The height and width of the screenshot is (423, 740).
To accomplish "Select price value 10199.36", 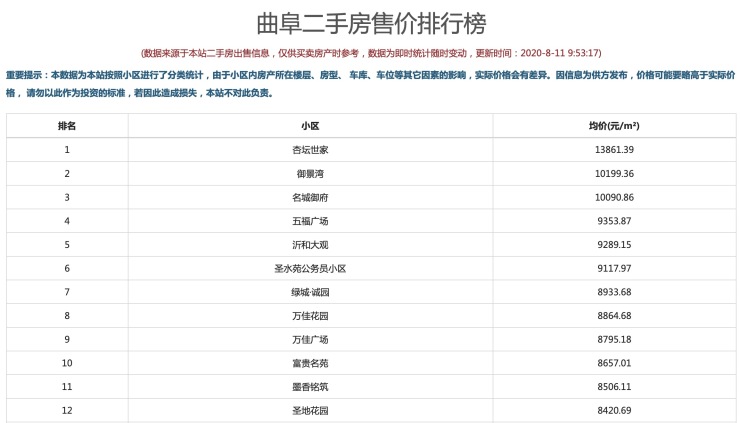I will click(614, 174).
